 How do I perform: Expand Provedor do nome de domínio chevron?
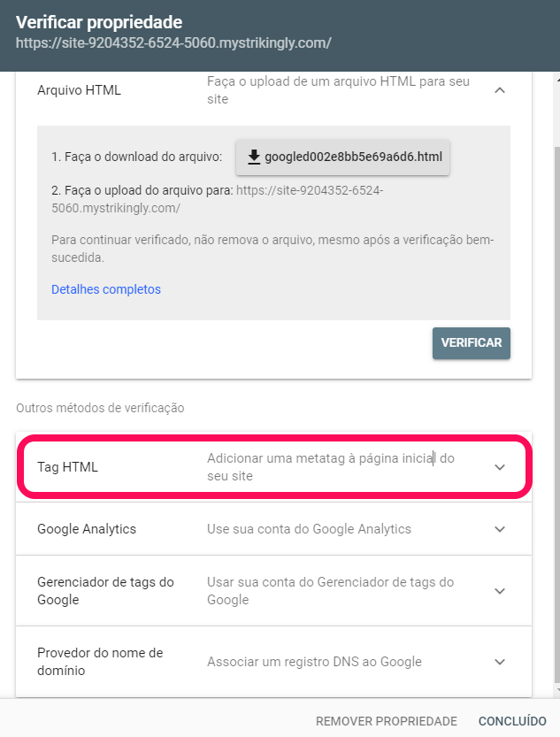tap(500, 662)
